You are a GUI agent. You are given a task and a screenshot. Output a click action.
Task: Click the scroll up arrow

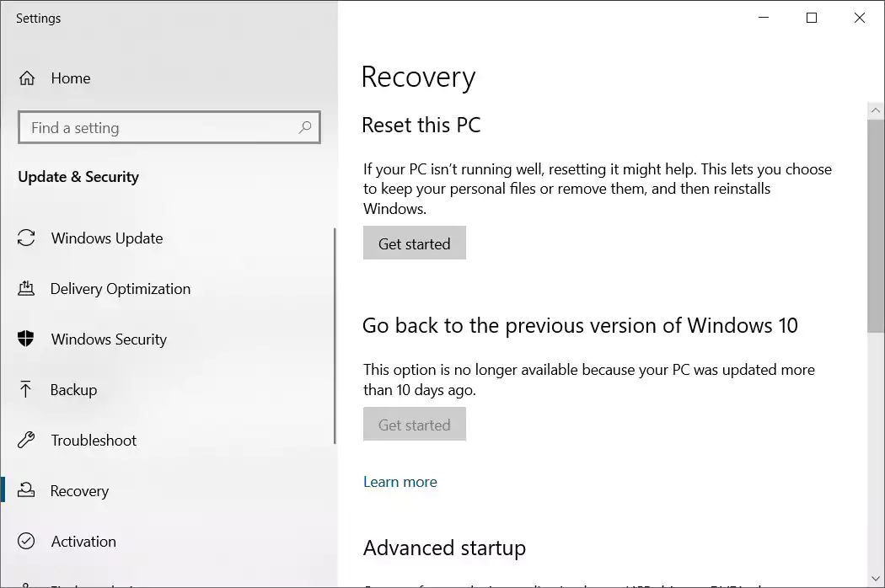[876, 110]
